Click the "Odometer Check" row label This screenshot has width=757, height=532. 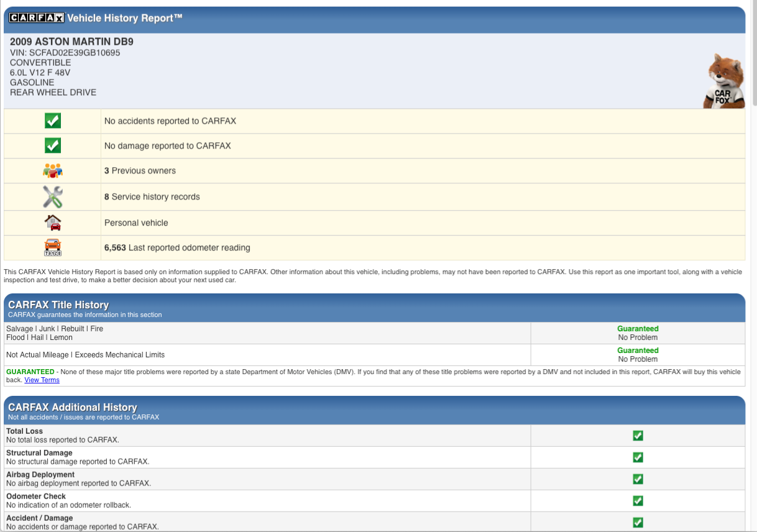click(36, 497)
